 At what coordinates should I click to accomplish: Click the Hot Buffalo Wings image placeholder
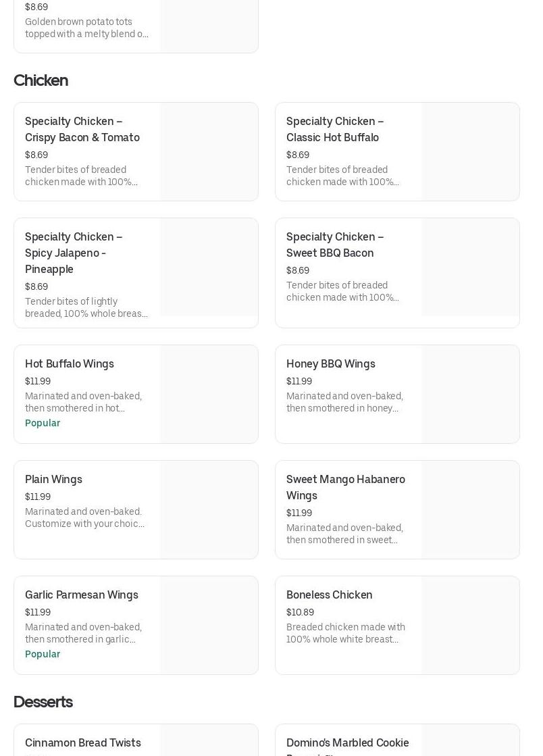(x=209, y=395)
